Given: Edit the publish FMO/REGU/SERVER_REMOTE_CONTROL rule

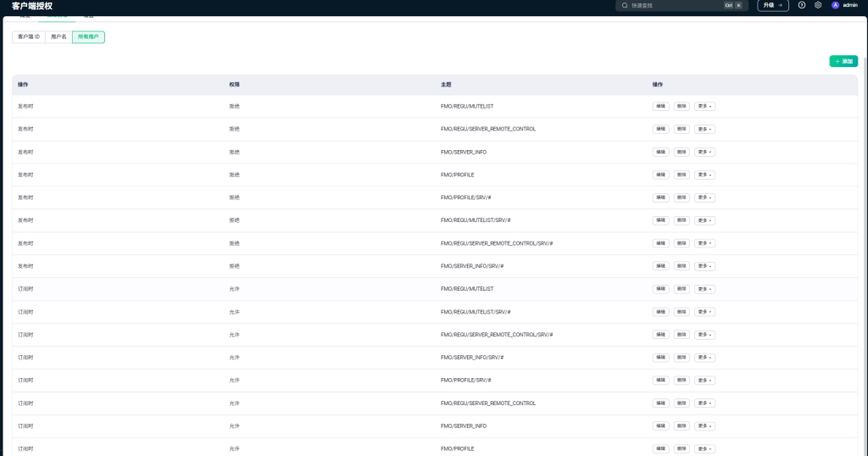Looking at the screenshot, I should click(x=660, y=129).
